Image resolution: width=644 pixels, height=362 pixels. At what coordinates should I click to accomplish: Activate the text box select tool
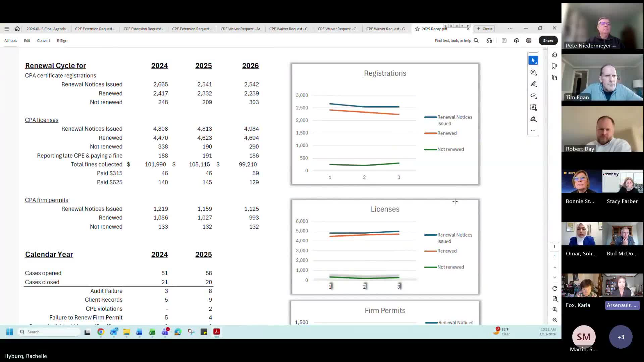point(533,107)
